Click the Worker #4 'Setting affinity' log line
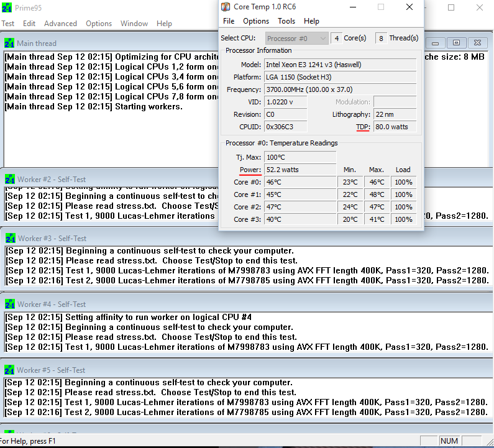 128,318
